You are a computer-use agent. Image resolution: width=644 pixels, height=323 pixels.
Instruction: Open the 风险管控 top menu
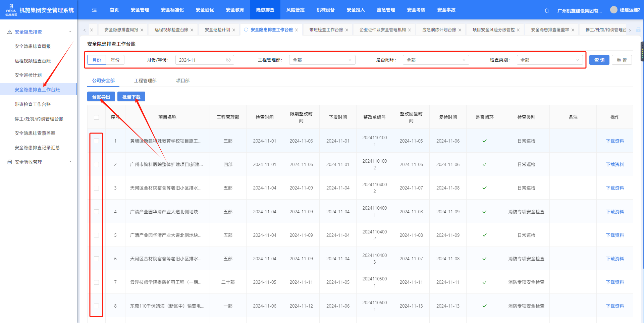[295, 10]
